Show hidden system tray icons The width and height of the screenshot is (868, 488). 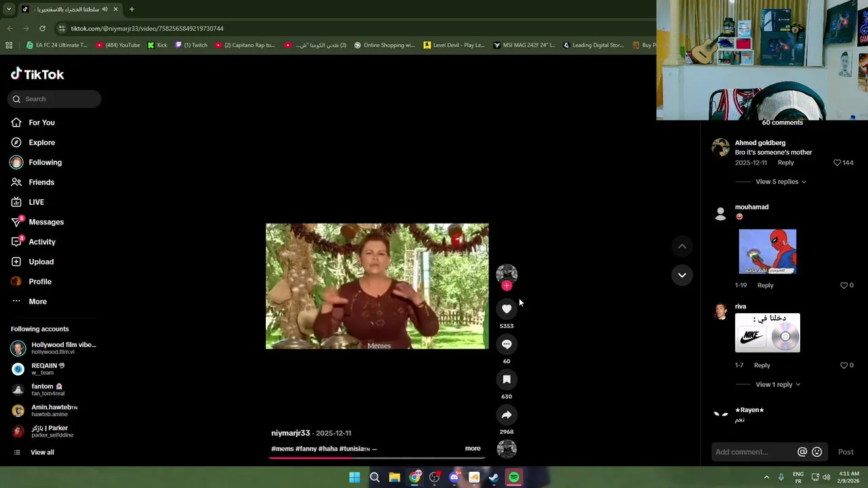(766, 477)
